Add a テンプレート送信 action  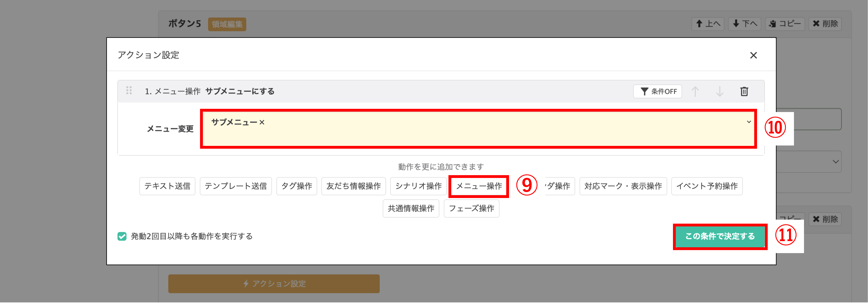pos(236,186)
